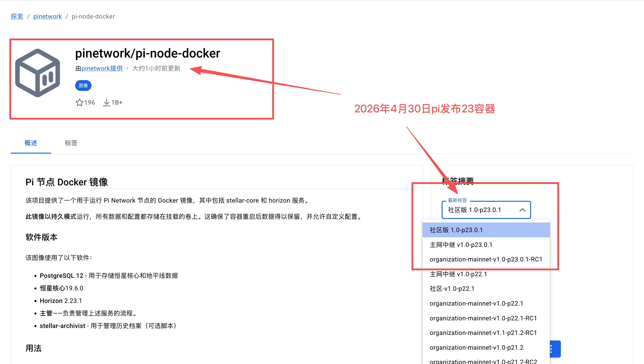
Task: Choose 主网中继 v1.0-p23.0.1 option
Action: [461, 245]
